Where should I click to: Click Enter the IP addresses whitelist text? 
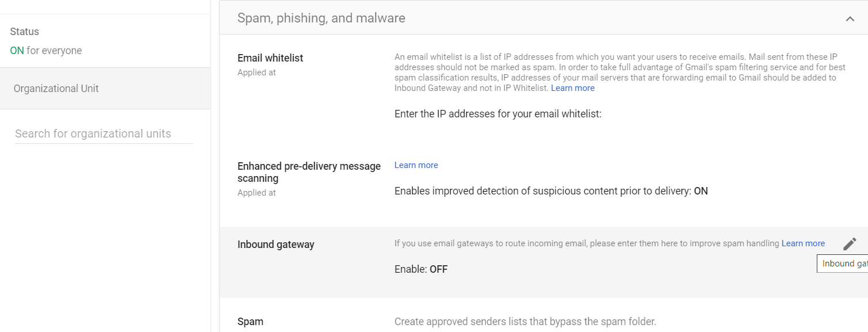pyautogui.click(x=498, y=114)
